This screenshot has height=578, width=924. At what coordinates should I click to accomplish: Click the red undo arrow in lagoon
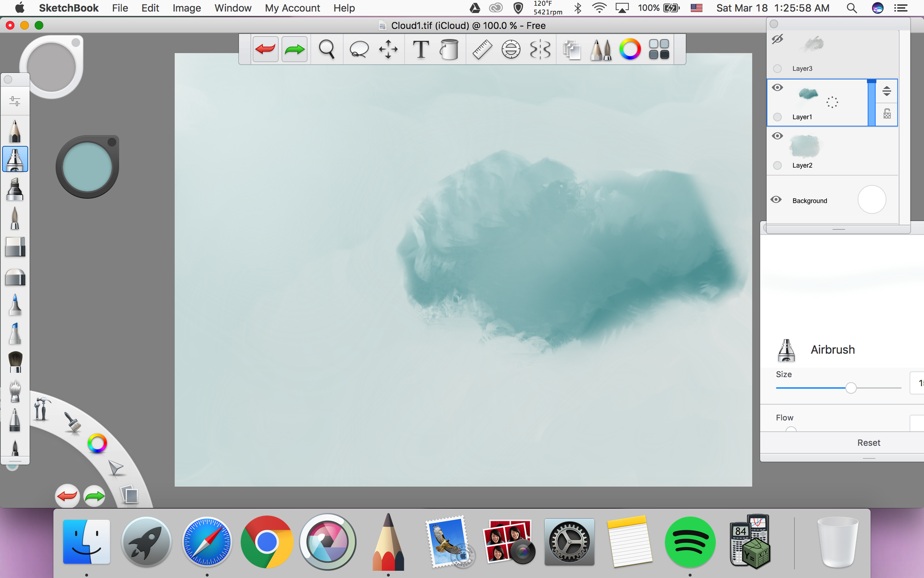tap(67, 496)
